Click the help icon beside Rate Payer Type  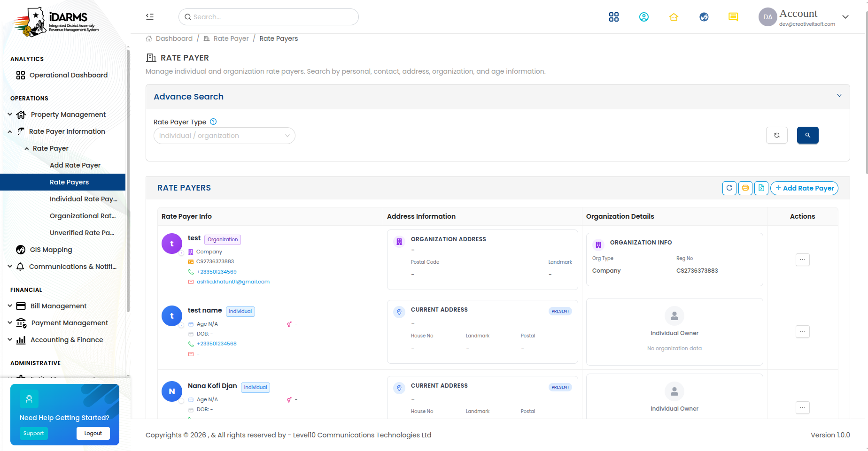tap(213, 122)
